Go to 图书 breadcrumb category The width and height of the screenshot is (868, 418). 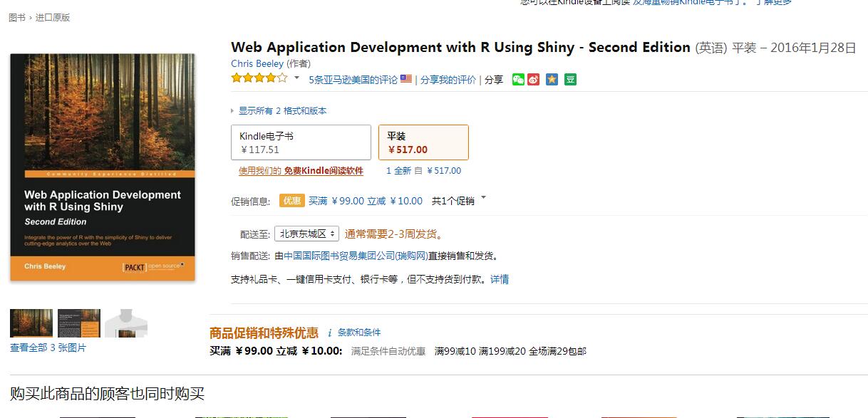17,18
